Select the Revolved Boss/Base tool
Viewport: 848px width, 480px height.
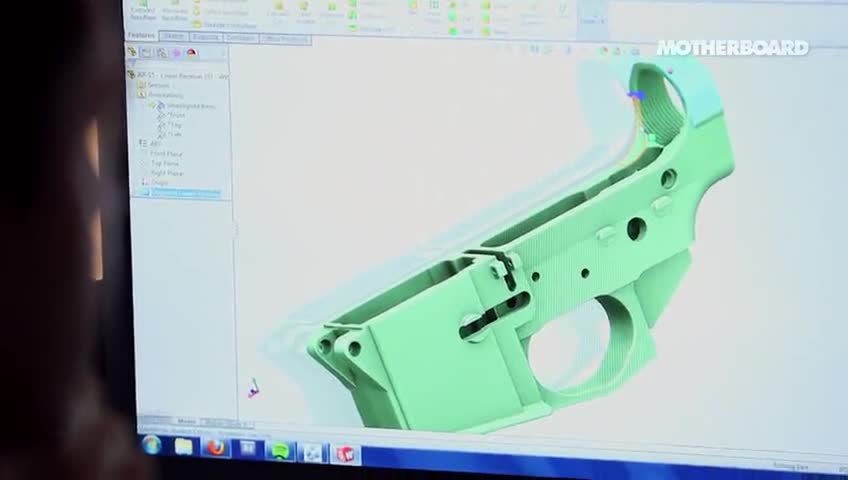click(175, 12)
